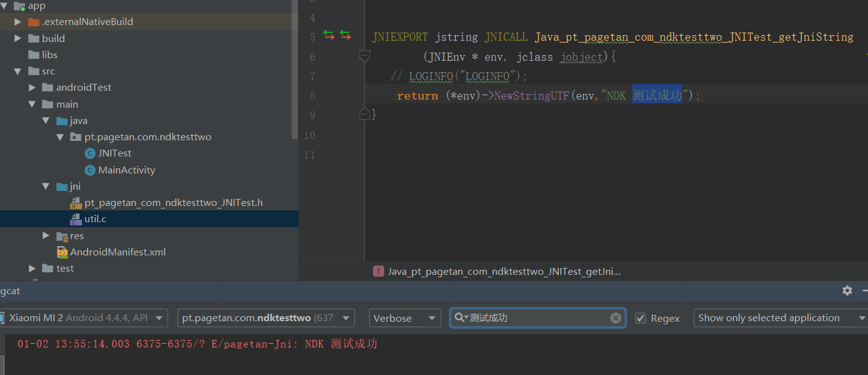The width and height of the screenshot is (868, 375).
Task: Click the red log entry NDK 测试成功
Action: [x=197, y=344]
